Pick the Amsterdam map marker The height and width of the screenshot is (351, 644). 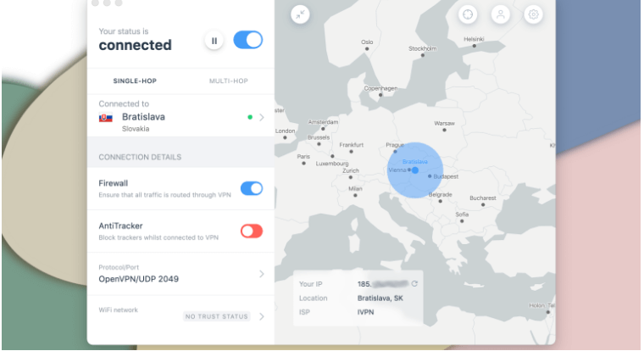point(323,129)
